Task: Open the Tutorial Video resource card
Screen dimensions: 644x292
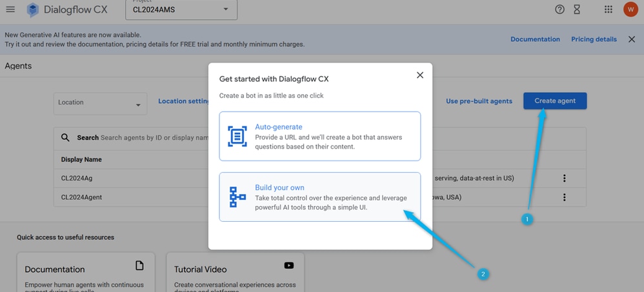Action: [x=236, y=272]
